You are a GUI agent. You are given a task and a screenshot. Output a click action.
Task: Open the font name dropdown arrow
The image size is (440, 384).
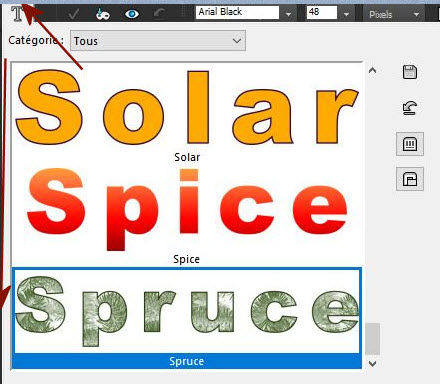click(x=288, y=14)
